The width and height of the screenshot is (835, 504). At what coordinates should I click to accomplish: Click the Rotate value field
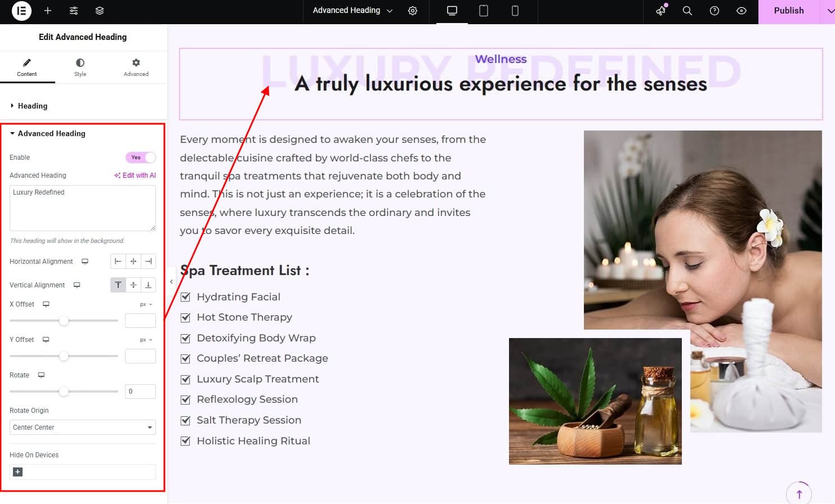tap(140, 391)
